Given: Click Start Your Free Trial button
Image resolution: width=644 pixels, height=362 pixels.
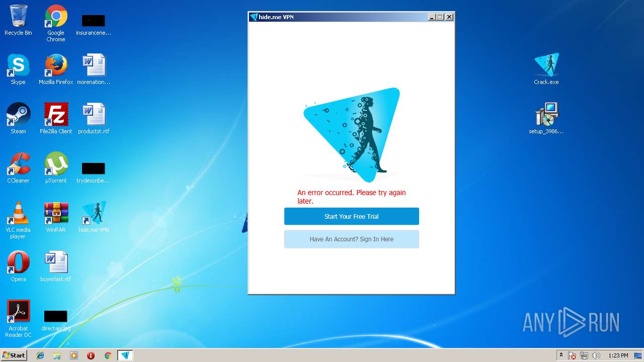Looking at the screenshot, I should coord(351,216).
